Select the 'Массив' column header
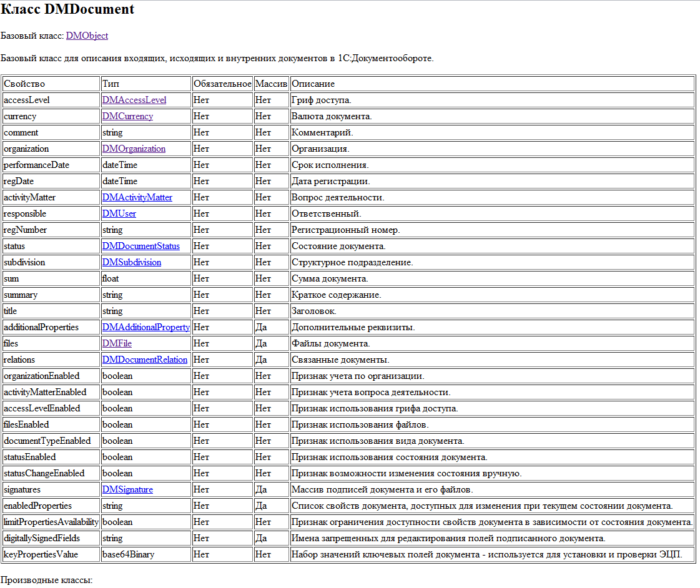The height and width of the screenshot is (588, 700). tap(272, 84)
